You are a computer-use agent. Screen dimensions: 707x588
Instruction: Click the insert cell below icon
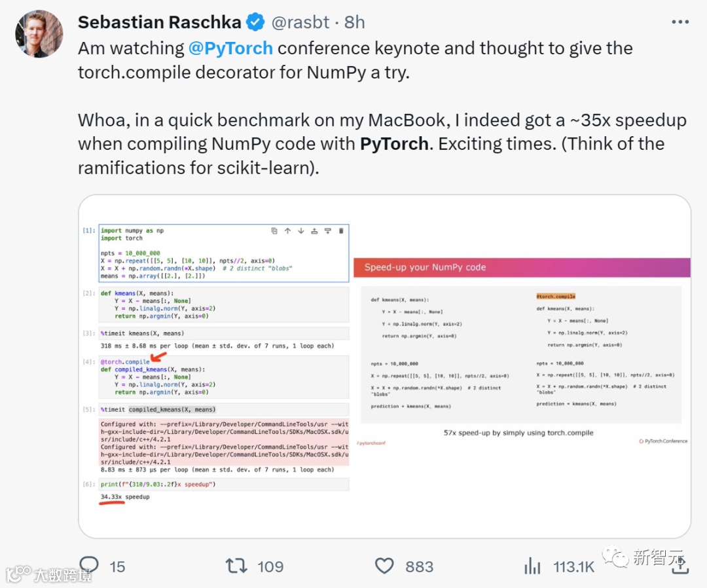[327, 231]
